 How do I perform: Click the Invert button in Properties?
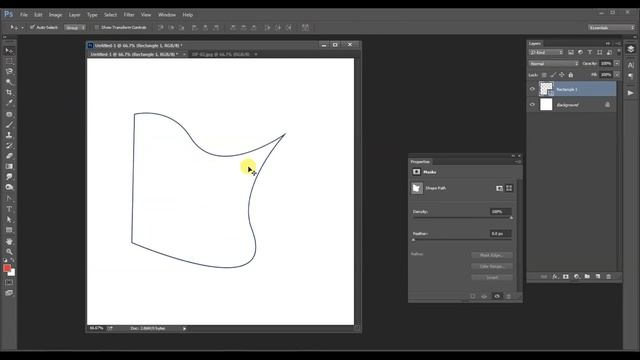[492, 277]
